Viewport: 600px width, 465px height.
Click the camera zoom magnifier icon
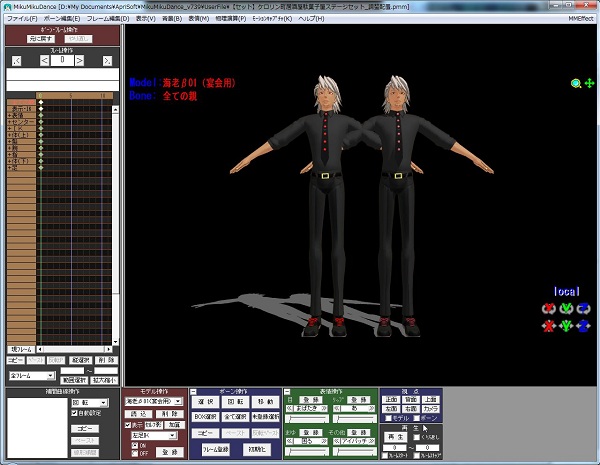point(576,83)
